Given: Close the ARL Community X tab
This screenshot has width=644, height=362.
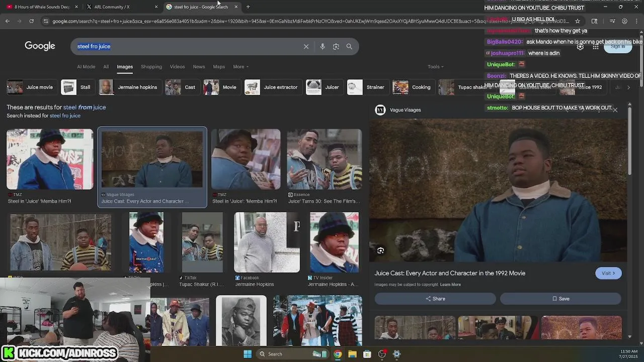Looking at the screenshot, I should [156, 7].
